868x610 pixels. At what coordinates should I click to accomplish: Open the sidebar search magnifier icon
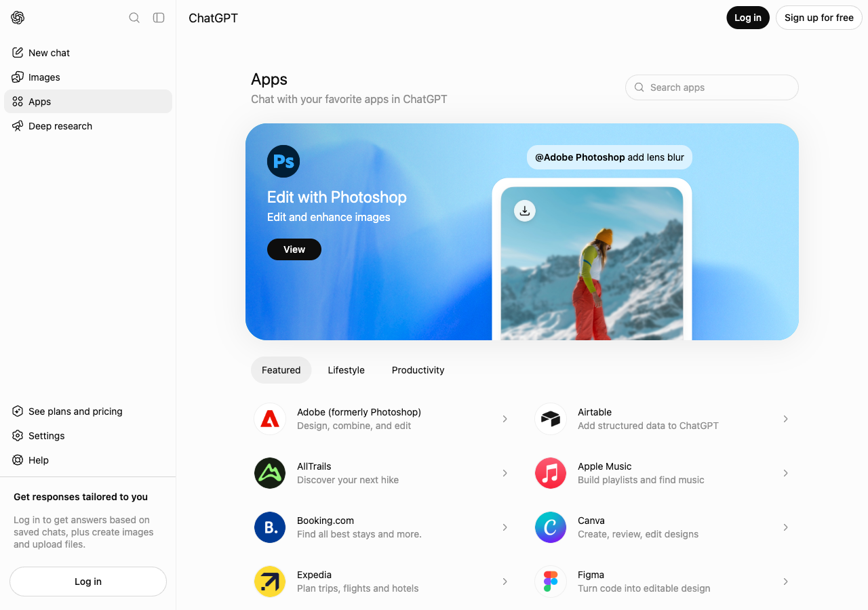(134, 18)
